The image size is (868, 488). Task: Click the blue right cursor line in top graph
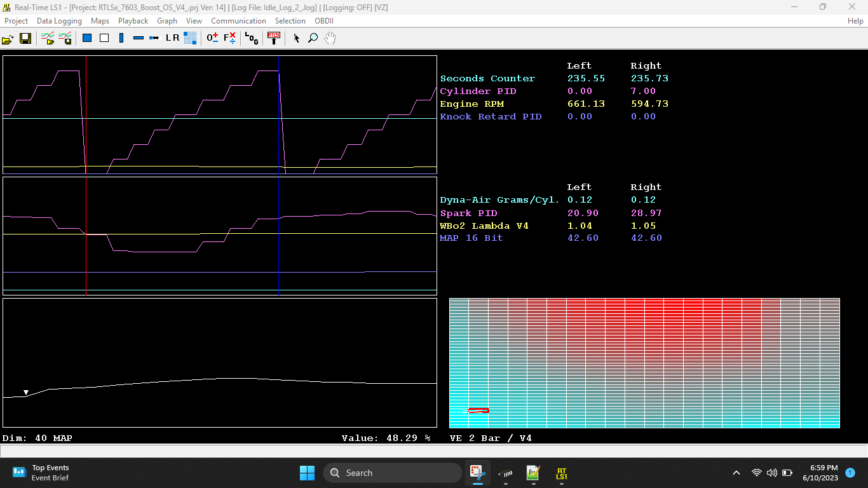pyautogui.click(x=278, y=114)
